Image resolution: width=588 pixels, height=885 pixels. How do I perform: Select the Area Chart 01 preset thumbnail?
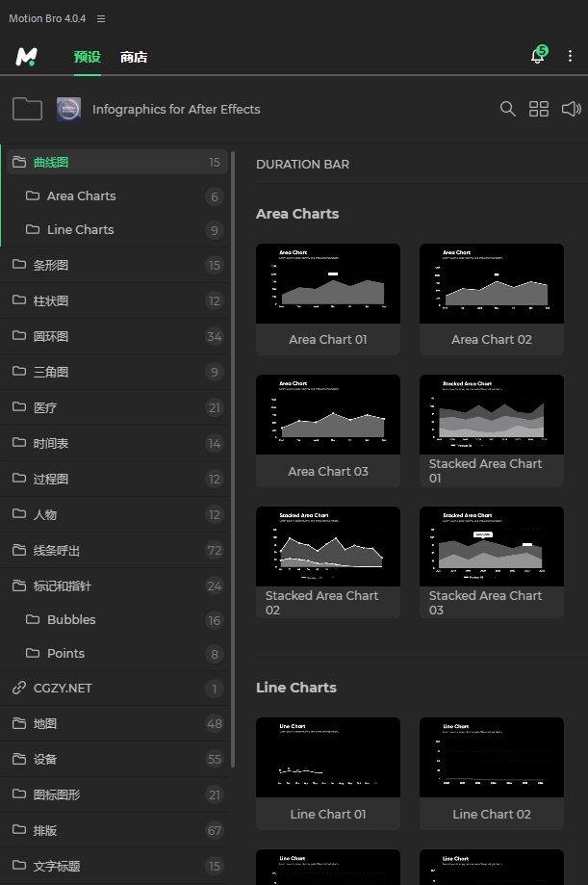328,283
